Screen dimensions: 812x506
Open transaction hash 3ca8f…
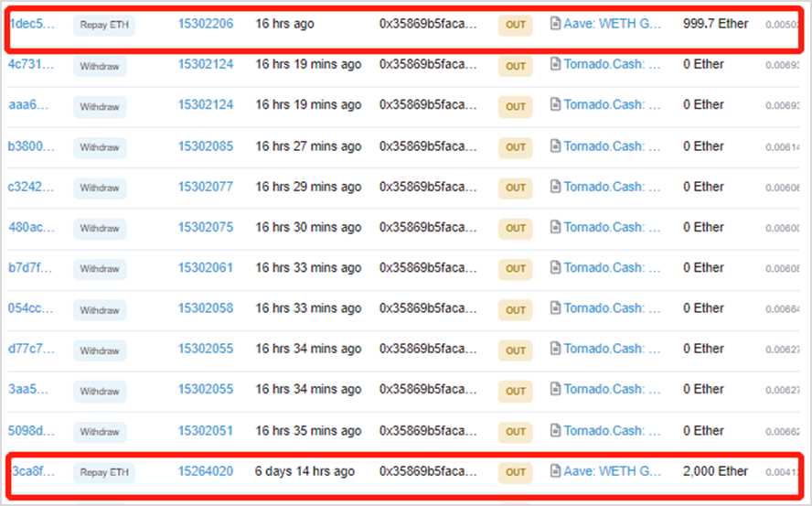[x=32, y=471]
